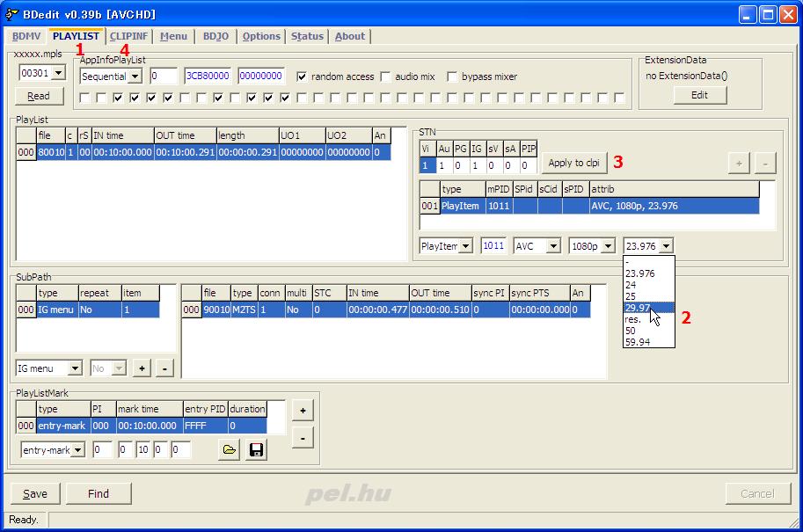This screenshot has width=803, height=532.
Task: Open the AVC codec dropdown
Action: click(x=553, y=246)
